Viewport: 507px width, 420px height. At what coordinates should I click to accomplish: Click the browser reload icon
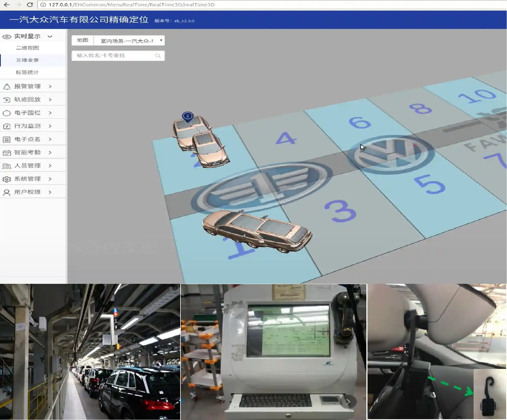[30, 4]
